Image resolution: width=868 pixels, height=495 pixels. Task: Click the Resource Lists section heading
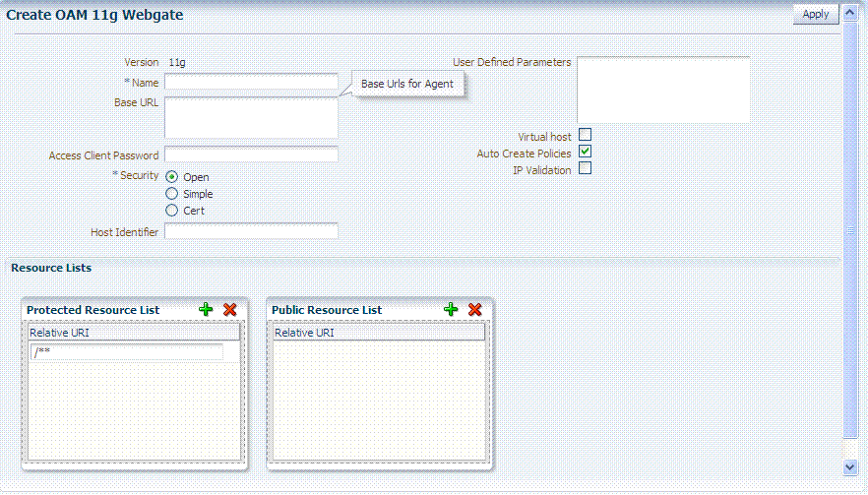tap(51, 268)
